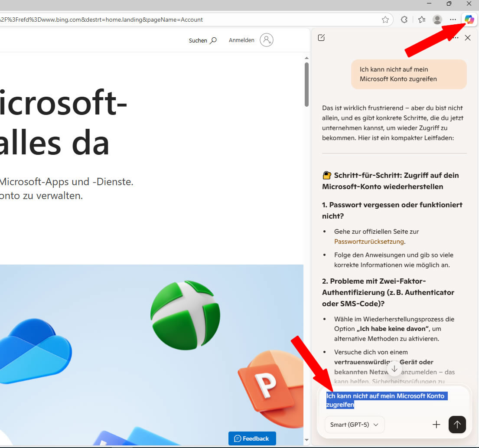This screenshot has height=448, width=479.
Task: Open the Copilot icon in the Edge toolbar
Action: coord(469,20)
